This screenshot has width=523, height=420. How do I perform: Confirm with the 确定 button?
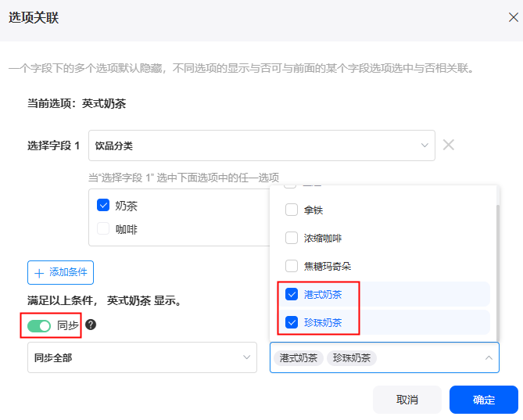pyautogui.click(x=484, y=400)
